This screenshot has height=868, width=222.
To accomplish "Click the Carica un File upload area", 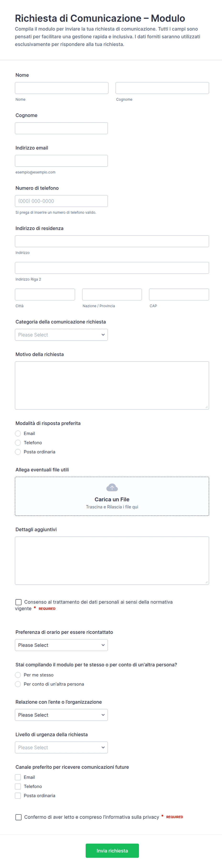I will click(x=112, y=496).
